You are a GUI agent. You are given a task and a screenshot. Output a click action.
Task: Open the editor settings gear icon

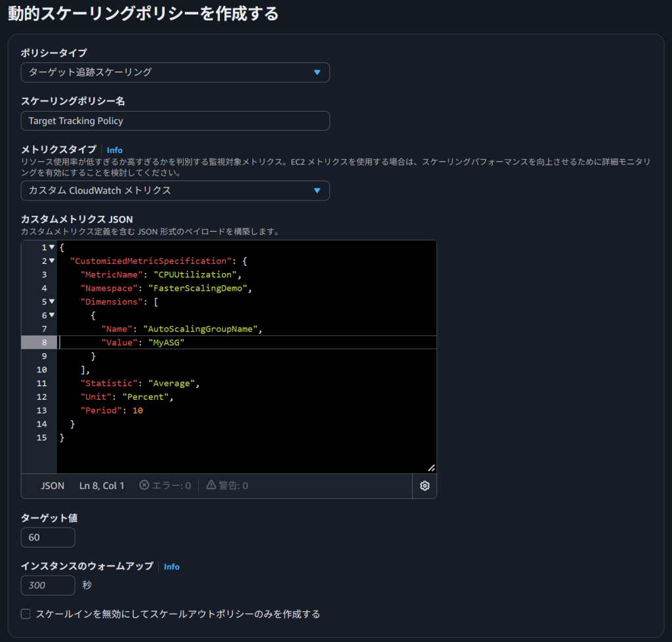425,486
